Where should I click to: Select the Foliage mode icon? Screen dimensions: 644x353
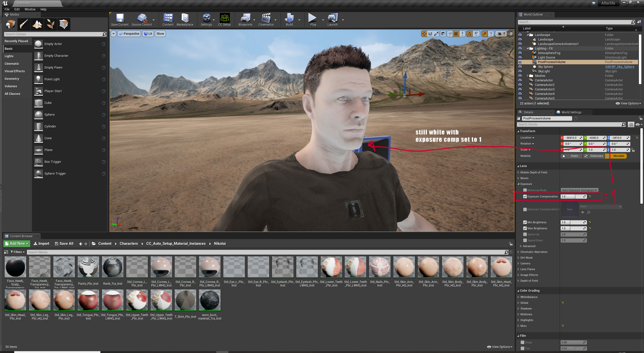50,24
